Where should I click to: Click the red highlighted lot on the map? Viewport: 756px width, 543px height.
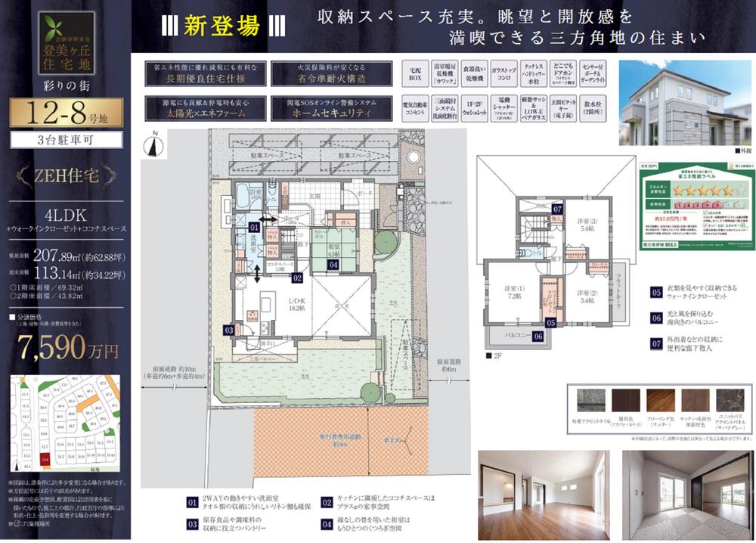[45, 460]
